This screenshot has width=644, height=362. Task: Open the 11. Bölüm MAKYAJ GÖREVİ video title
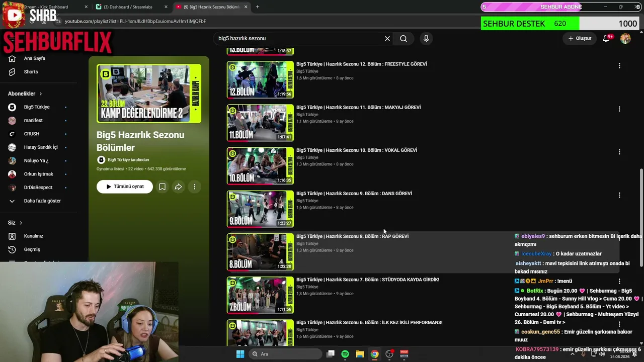(x=358, y=107)
